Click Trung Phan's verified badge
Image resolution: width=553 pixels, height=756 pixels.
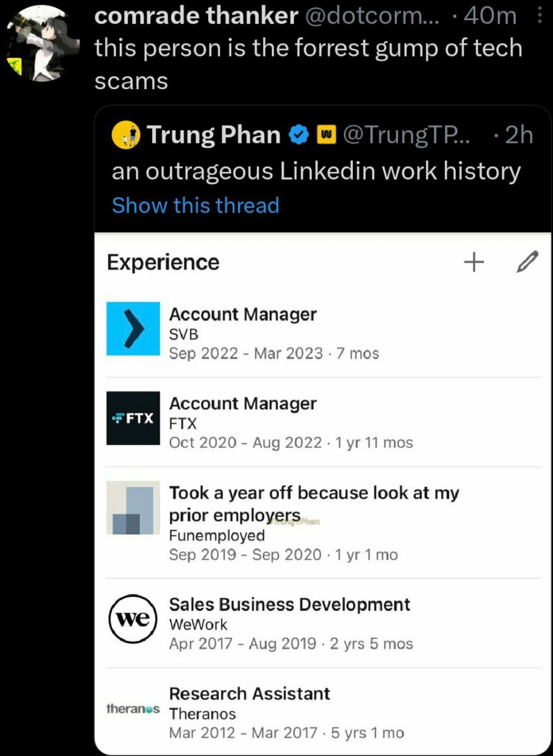coord(299,136)
